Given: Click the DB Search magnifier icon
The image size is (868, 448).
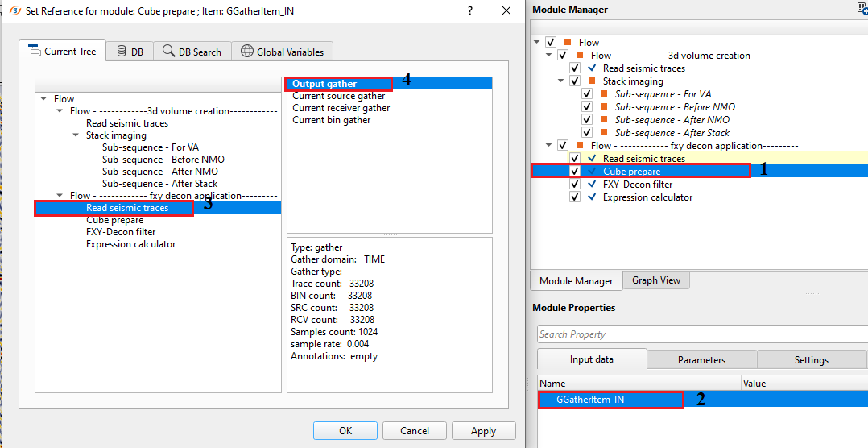Looking at the screenshot, I should click(168, 52).
